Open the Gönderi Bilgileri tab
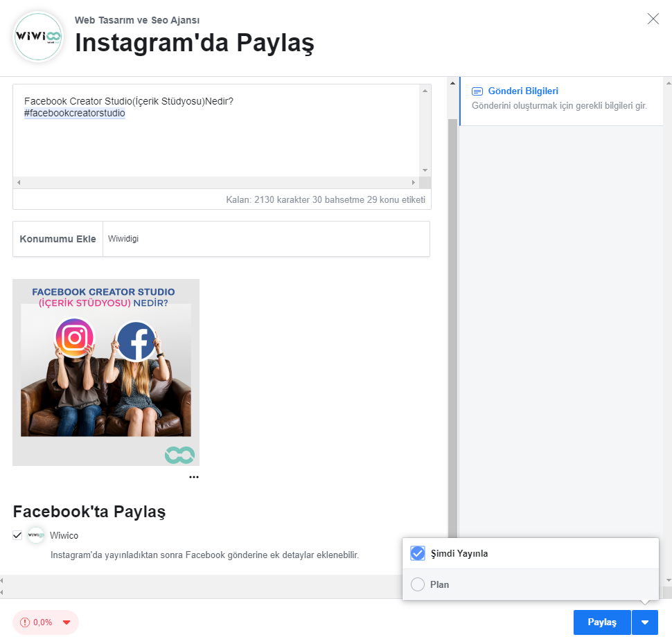 [523, 91]
